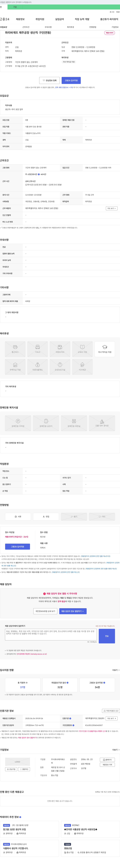Expand the 지도 보기 dropdown for 근무 예정지
This screenshot has width=120, height=868.
111,208
